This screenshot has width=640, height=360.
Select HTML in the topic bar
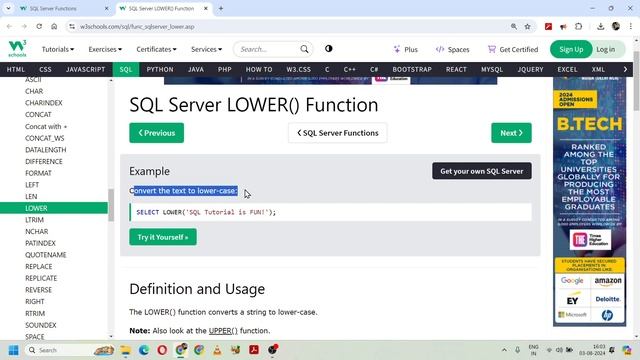pyautogui.click(x=16, y=69)
